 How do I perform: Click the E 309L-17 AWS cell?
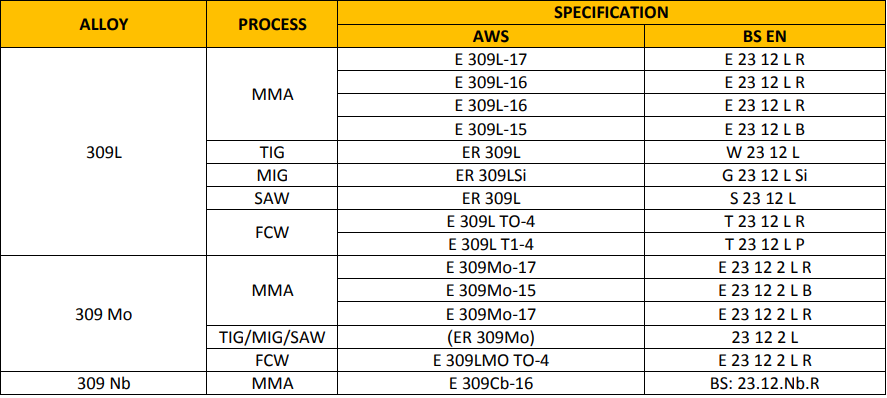(491, 59)
